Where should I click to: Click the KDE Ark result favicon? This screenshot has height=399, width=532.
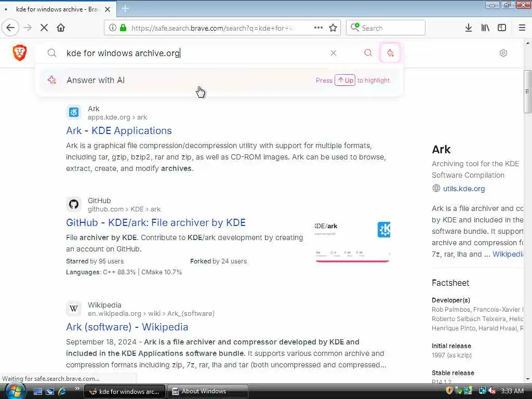click(74, 112)
